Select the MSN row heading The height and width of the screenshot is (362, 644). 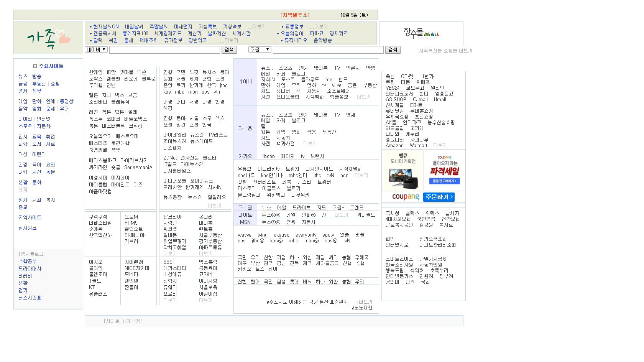click(245, 222)
